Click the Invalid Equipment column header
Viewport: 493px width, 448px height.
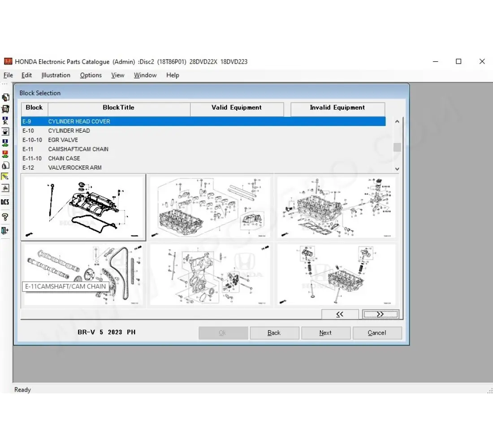(337, 109)
